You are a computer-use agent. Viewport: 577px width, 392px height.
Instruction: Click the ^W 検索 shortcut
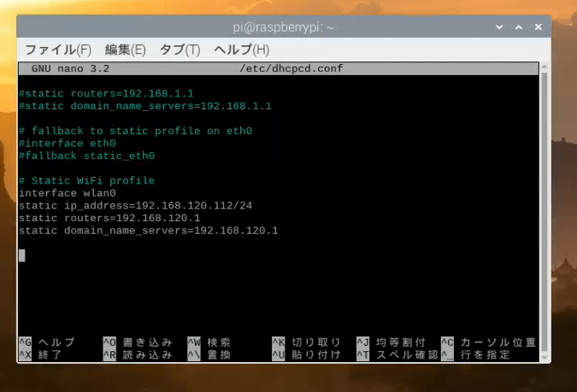click(x=209, y=342)
